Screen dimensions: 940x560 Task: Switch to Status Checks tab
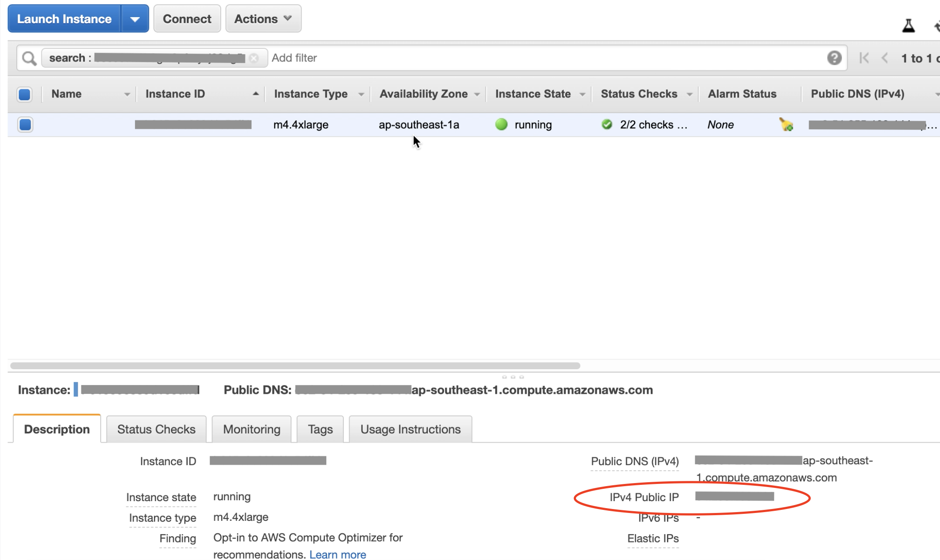coord(156,429)
